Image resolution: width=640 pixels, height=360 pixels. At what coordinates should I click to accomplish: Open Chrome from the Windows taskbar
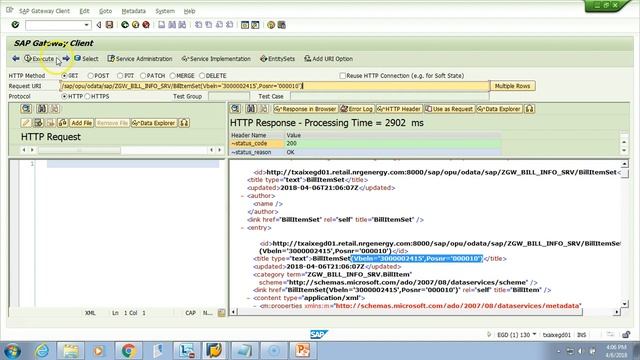(x=129, y=351)
